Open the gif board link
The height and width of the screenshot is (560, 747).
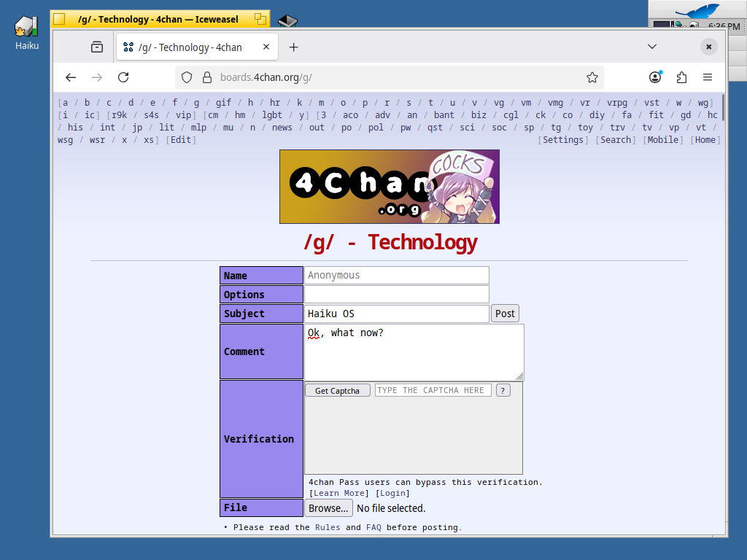223,102
